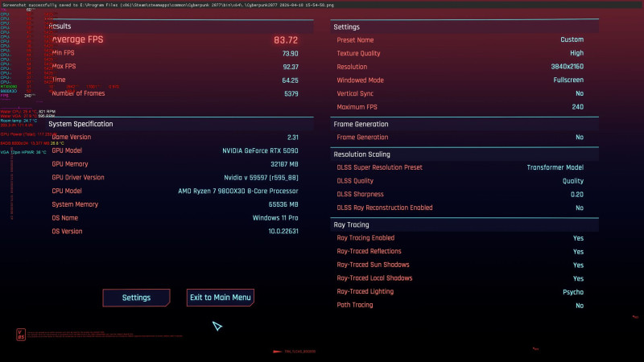Click the Ray Tracing section header
The image size is (644, 362).
tap(351, 225)
